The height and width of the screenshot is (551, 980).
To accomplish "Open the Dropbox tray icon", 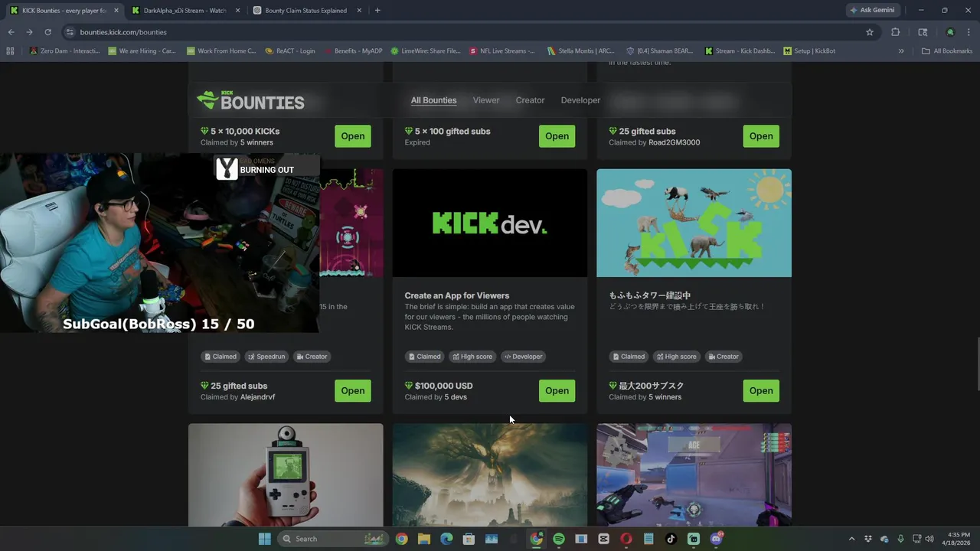I will [868, 539].
